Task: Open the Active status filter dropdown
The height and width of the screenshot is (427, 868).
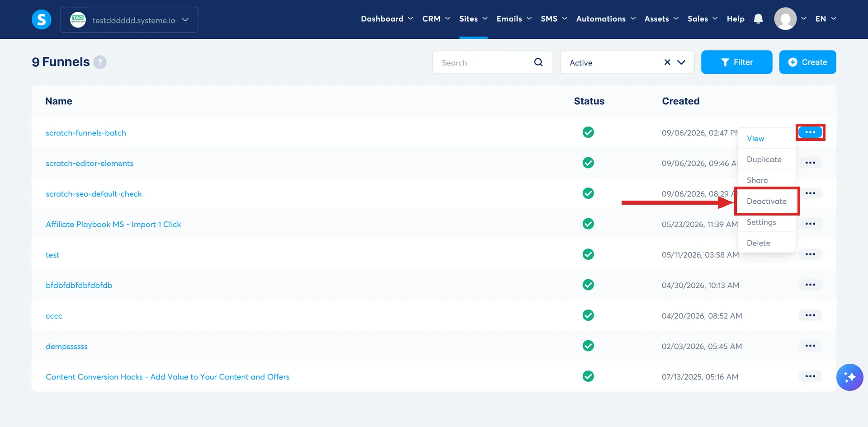Action: (627, 62)
